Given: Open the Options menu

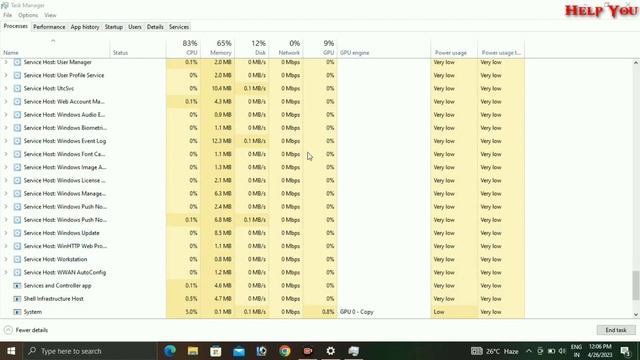Looking at the screenshot, I should 28,15.
